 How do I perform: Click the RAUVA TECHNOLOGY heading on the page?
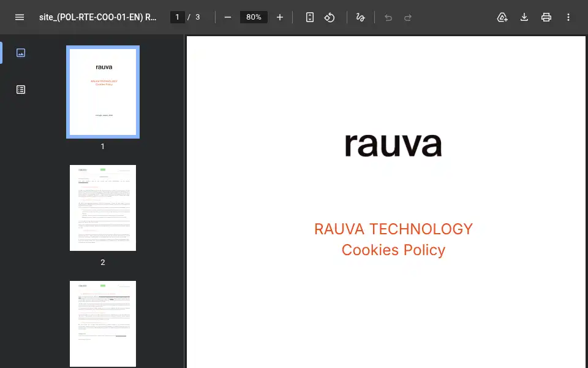coord(393,229)
